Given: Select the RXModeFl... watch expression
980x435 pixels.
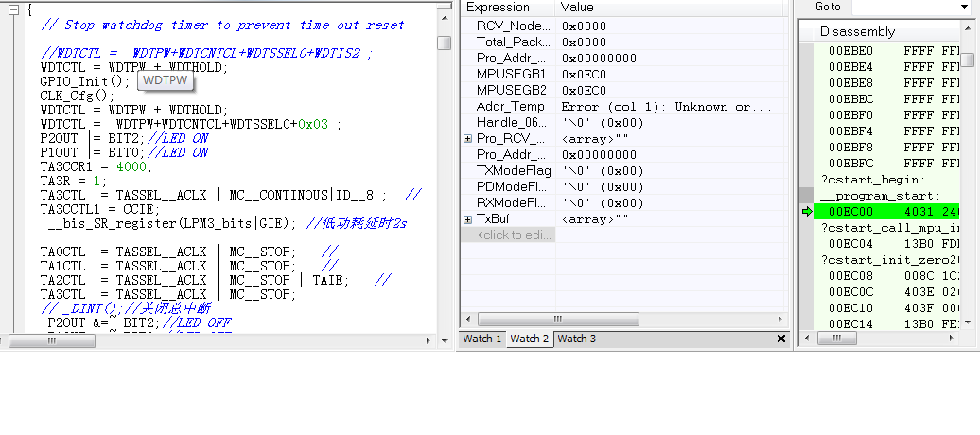Looking at the screenshot, I should pos(512,203).
